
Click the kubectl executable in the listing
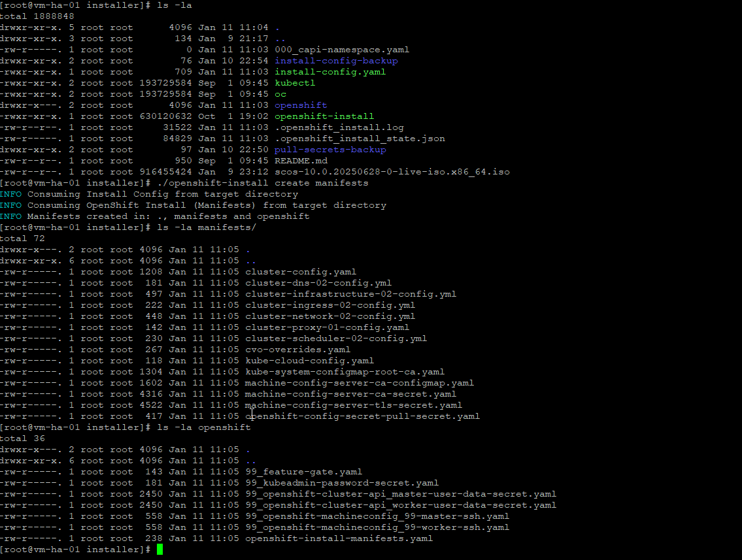coord(294,83)
